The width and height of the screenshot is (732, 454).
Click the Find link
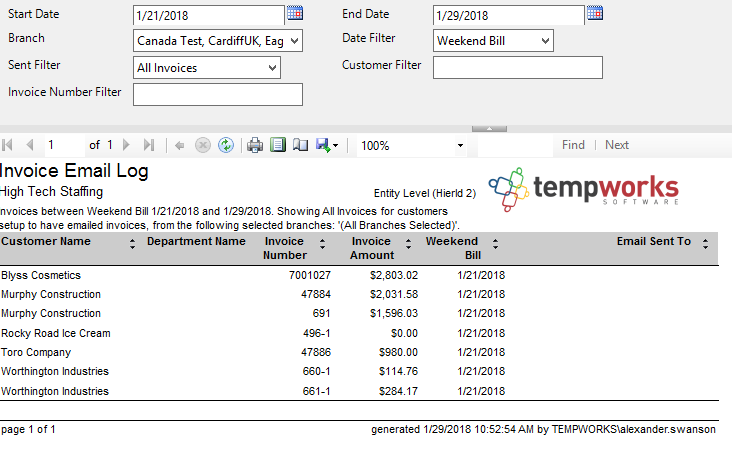[x=573, y=145]
